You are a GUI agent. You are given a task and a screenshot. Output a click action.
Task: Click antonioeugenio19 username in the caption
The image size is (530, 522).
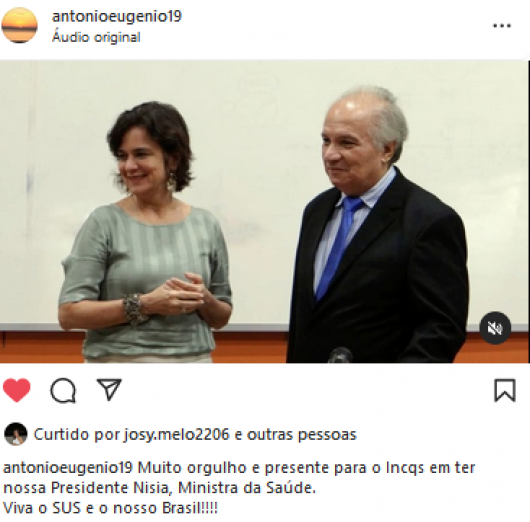68,468
